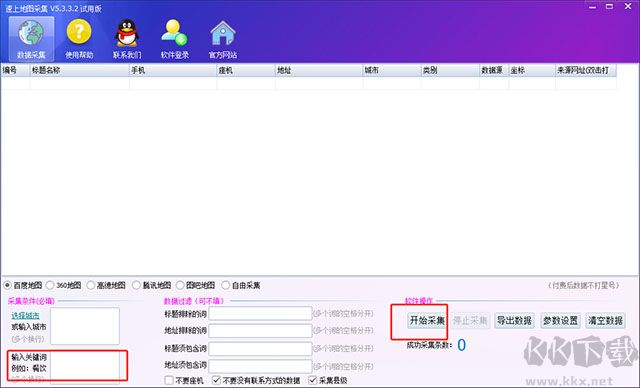Choose 腾讯地图 as map source

136,285
